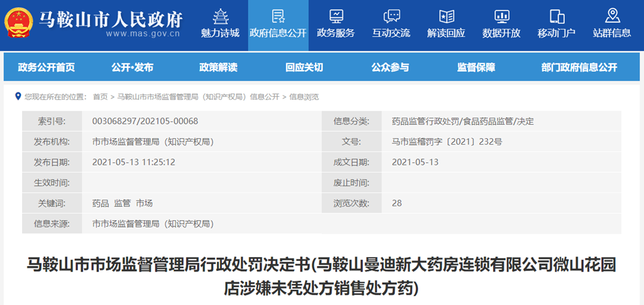
Task: Click 互动交流 chat bubble icon
Action: pos(391,16)
